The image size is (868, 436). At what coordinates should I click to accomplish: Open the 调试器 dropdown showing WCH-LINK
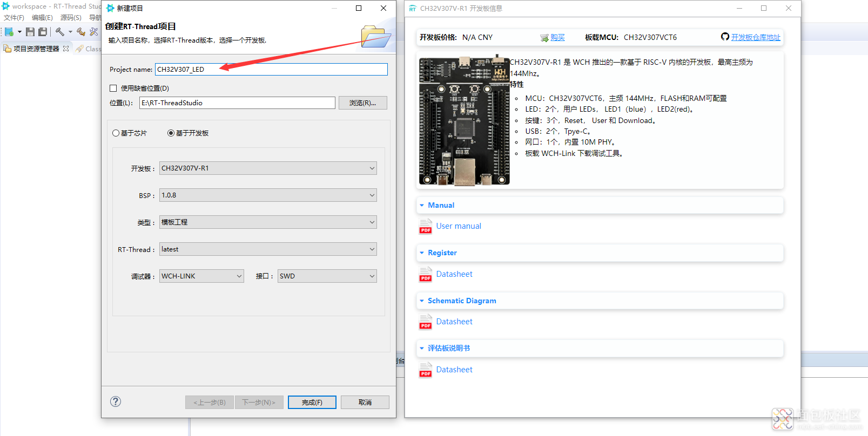201,276
